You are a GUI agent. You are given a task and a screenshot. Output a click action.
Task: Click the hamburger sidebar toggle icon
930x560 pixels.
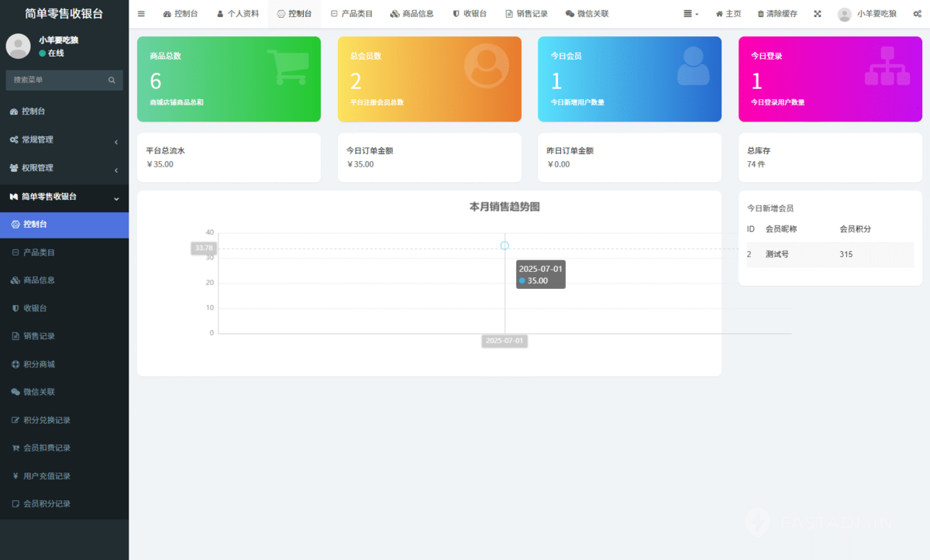pos(141,14)
